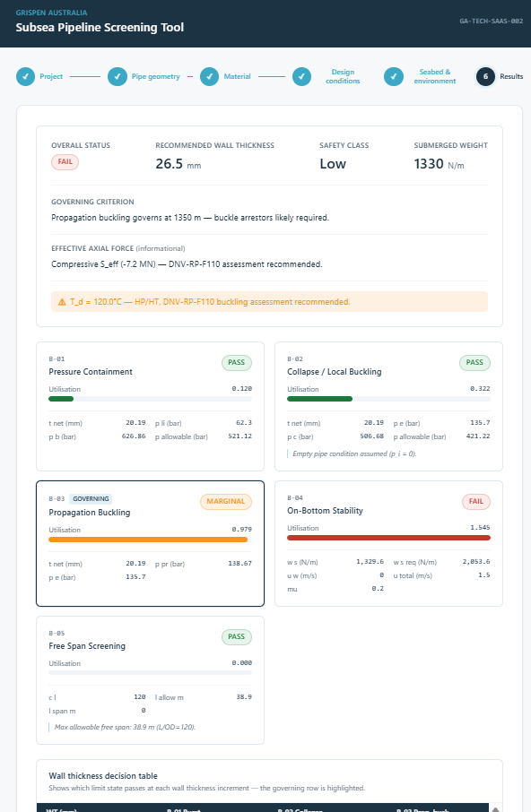Click the utilisation value 0.322
This screenshot has height=812, width=531.
coord(480,388)
